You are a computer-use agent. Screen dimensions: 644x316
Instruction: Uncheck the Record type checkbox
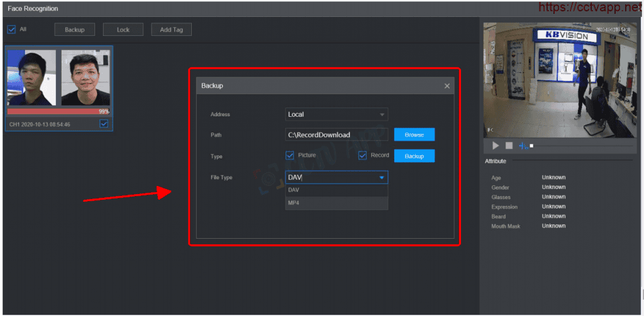point(362,155)
